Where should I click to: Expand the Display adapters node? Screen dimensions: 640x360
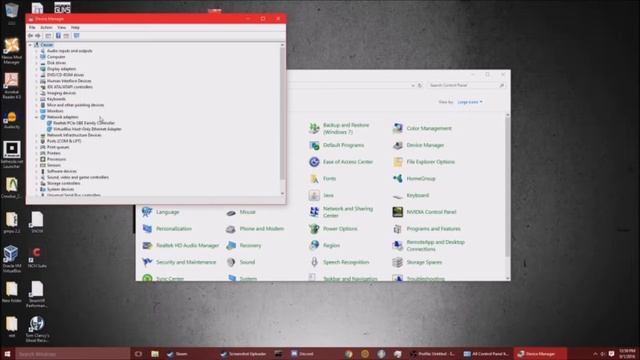point(36,69)
